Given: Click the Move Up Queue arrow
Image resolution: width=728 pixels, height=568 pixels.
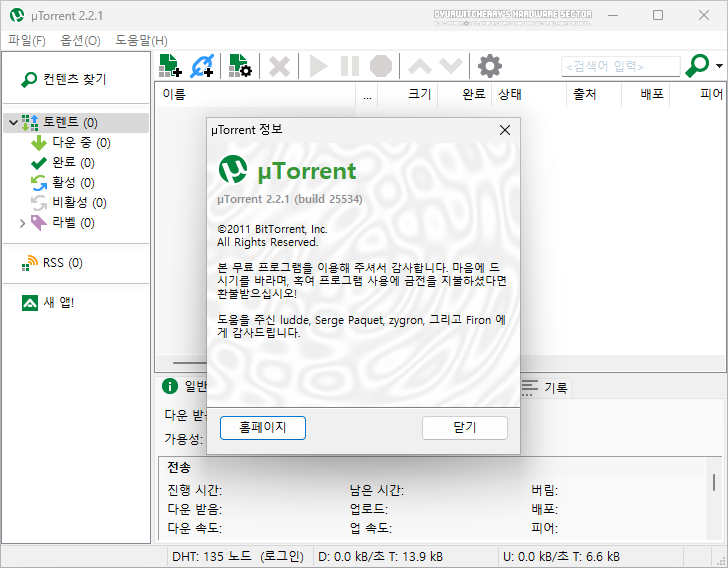Looking at the screenshot, I should point(420,66).
